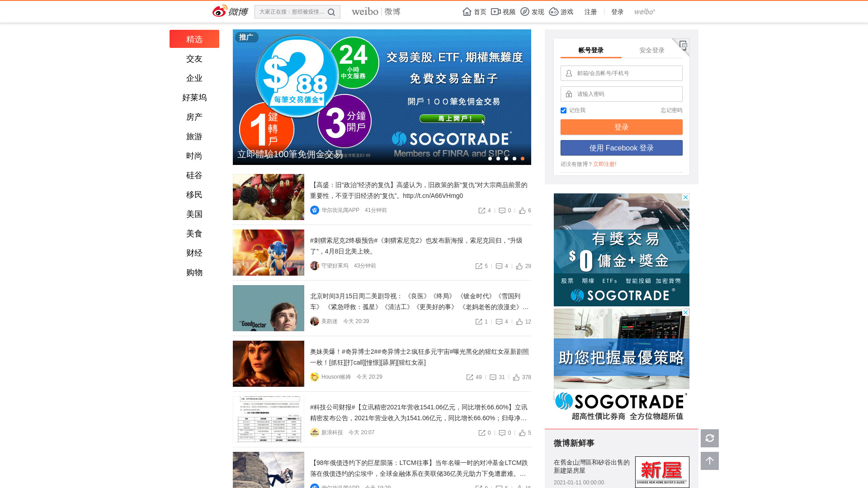Open the Sonic post thumbnail

[269, 253]
